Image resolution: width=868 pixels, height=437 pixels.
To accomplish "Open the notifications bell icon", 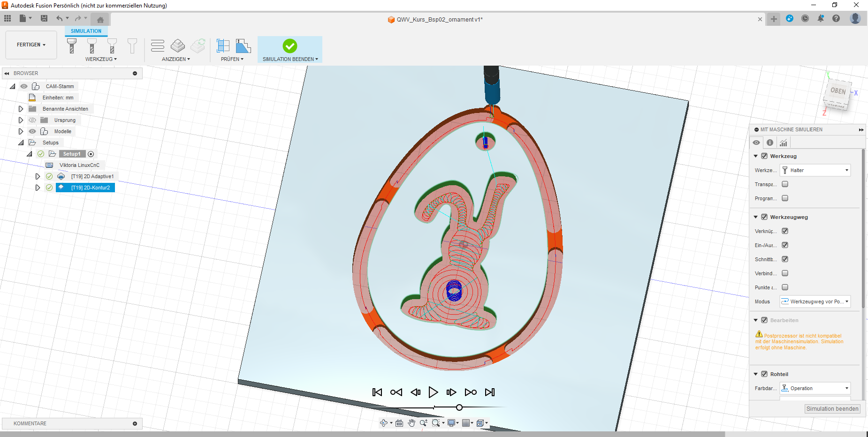I will pyautogui.click(x=821, y=19).
